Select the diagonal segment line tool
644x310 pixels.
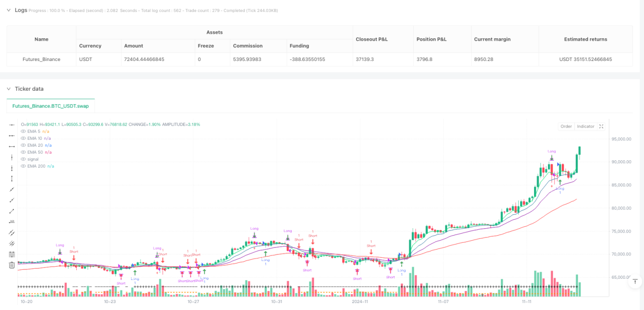pos(12,211)
